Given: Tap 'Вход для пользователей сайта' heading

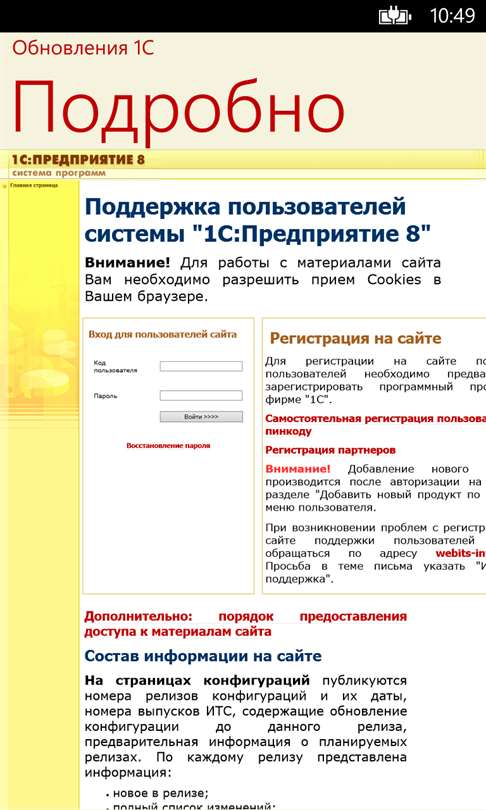Looking at the screenshot, I should click(x=162, y=334).
